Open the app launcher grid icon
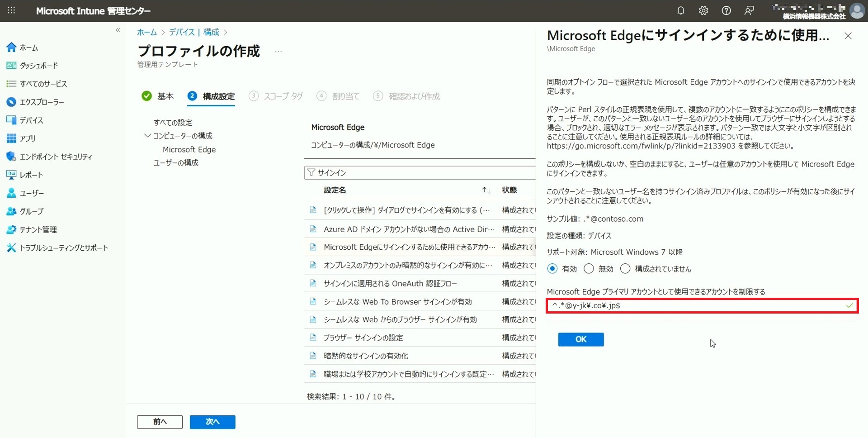The image size is (868, 438). [11, 10]
